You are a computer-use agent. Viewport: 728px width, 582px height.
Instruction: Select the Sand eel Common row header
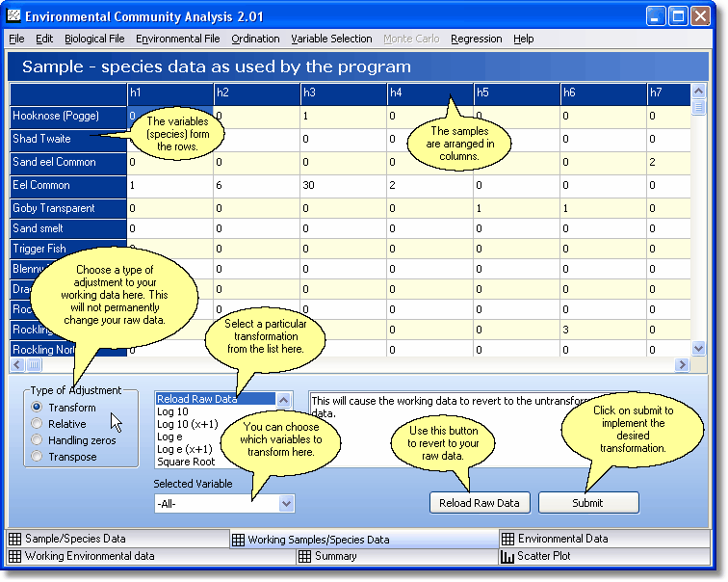click(x=68, y=163)
